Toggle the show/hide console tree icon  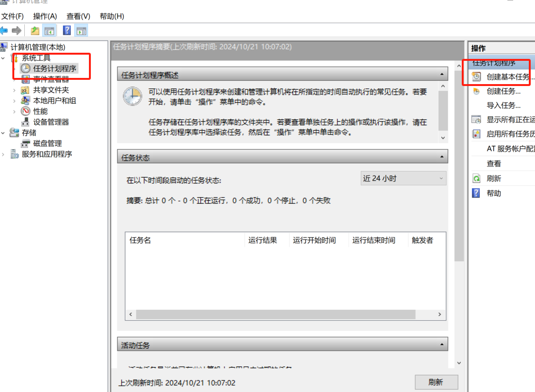coord(49,31)
